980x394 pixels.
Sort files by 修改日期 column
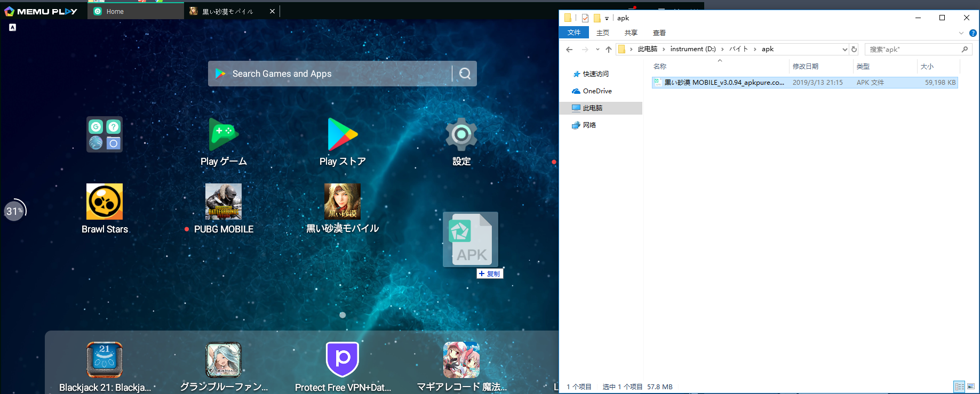806,67
